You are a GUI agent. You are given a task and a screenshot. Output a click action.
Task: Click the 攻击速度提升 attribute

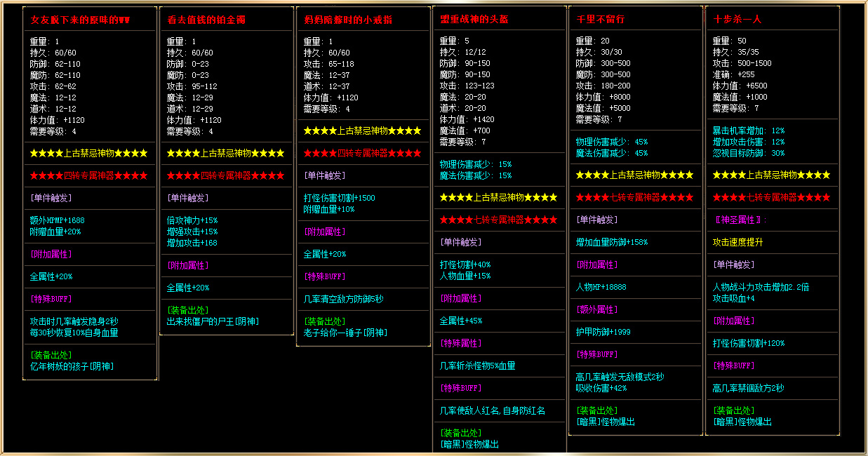point(737,242)
